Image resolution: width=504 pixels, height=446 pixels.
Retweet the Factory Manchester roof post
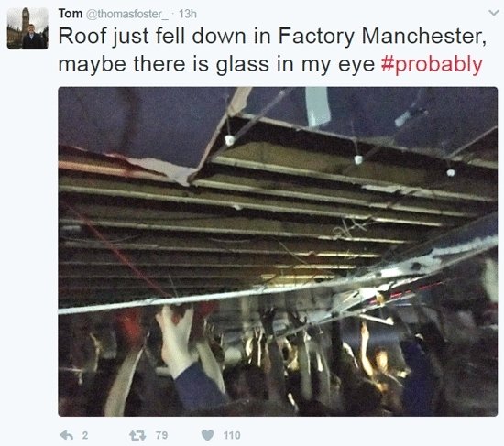click(137, 435)
